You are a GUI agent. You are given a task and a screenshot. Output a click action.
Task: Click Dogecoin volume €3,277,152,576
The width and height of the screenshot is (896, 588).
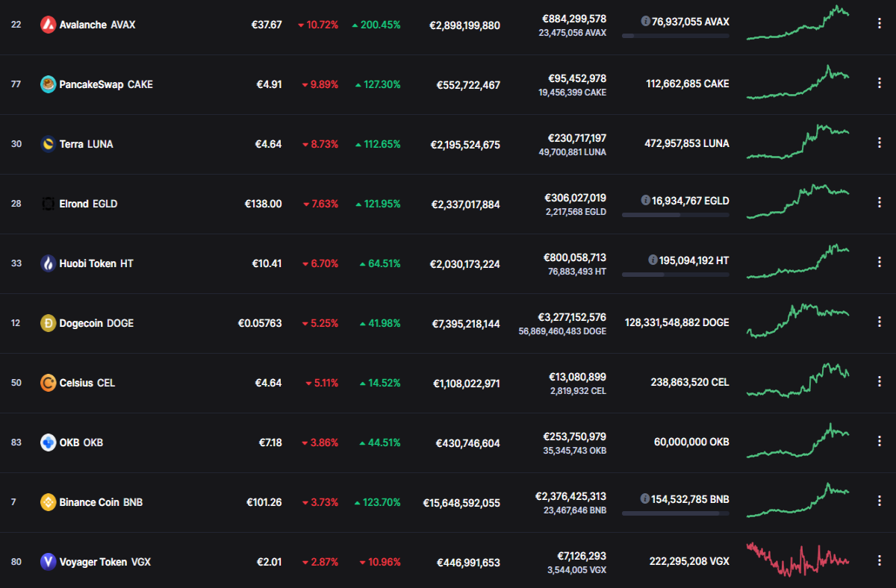[x=572, y=317]
